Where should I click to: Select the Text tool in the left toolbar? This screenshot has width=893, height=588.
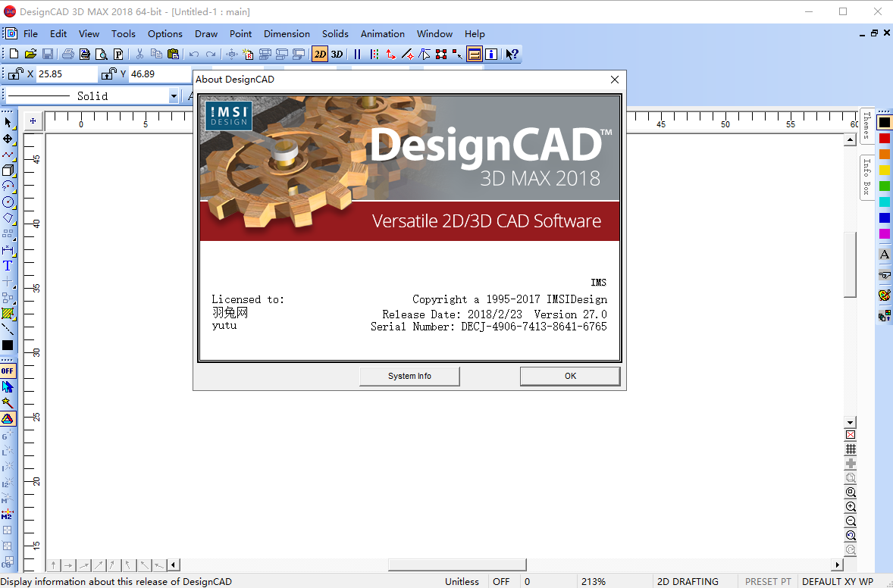point(10,266)
